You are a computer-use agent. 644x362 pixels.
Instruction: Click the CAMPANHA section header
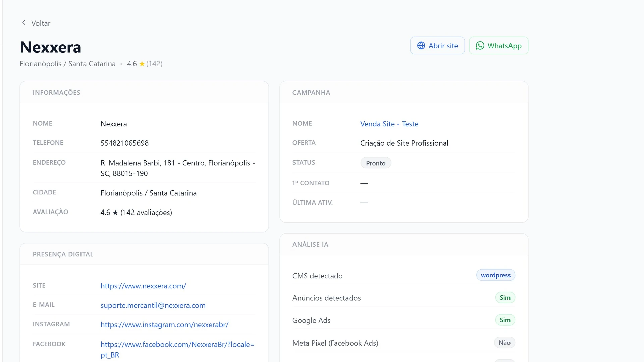click(x=311, y=93)
